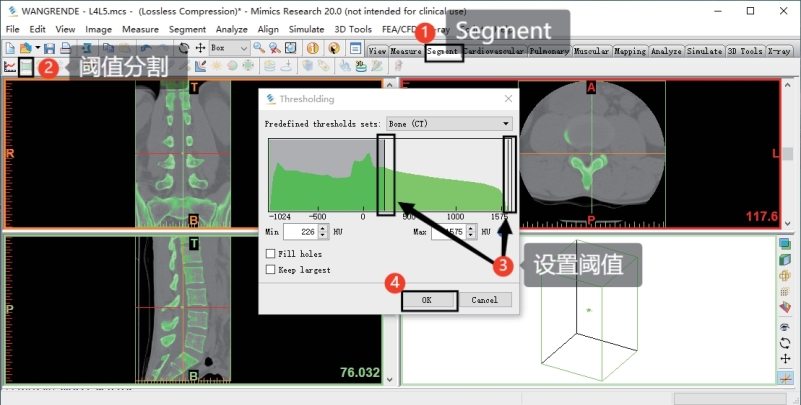Open the Align menu
Screen dimensions: 801x405
268,30
